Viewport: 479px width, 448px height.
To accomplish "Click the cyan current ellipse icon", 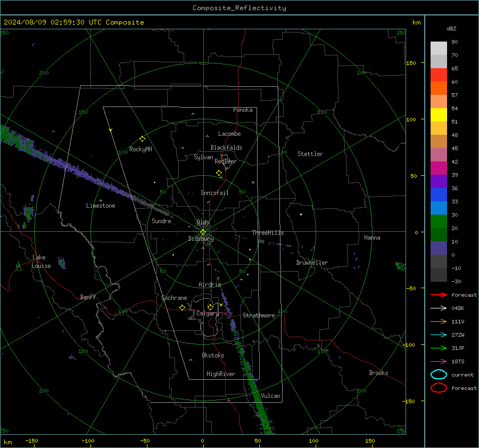I will pos(439,374).
